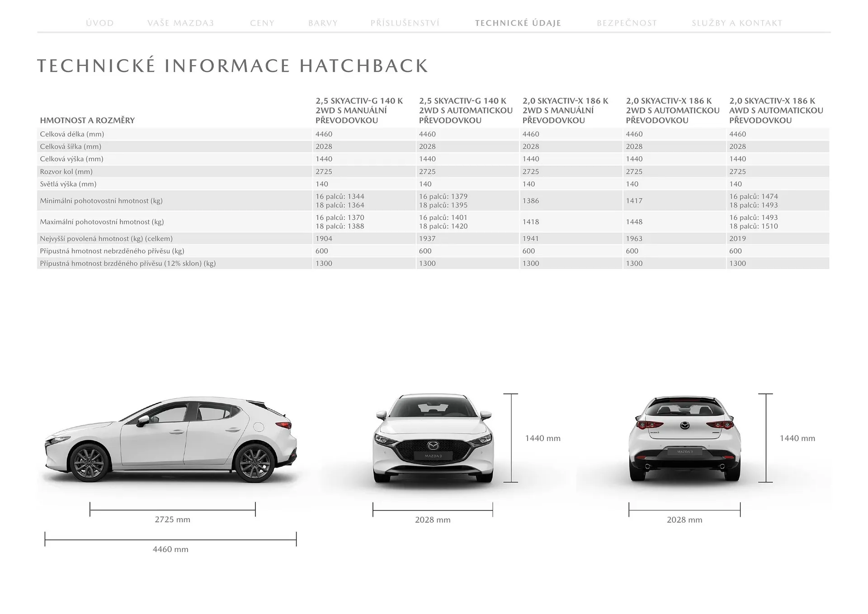Open SLUŽBY A KONTAKT

(x=737, y=23)
